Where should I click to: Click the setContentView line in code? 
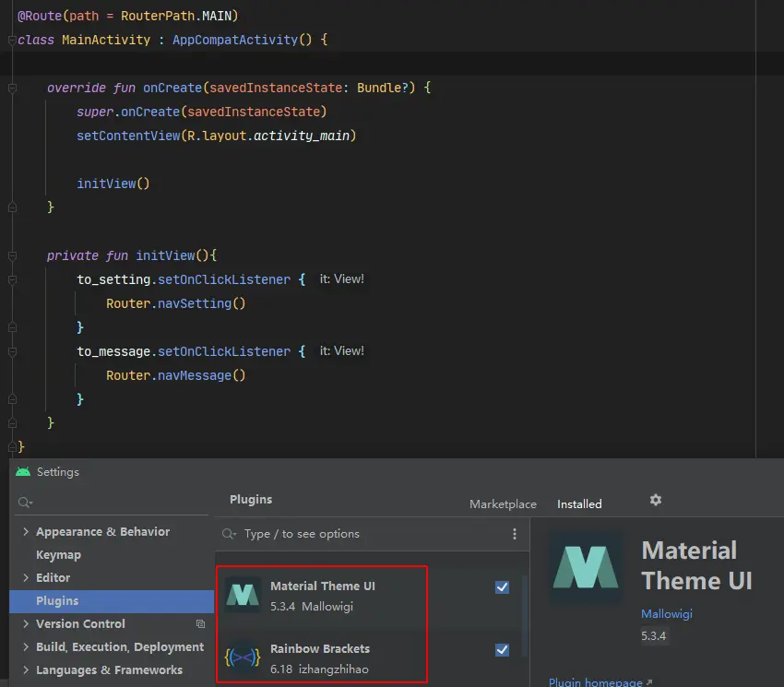(x=216, y=136)
